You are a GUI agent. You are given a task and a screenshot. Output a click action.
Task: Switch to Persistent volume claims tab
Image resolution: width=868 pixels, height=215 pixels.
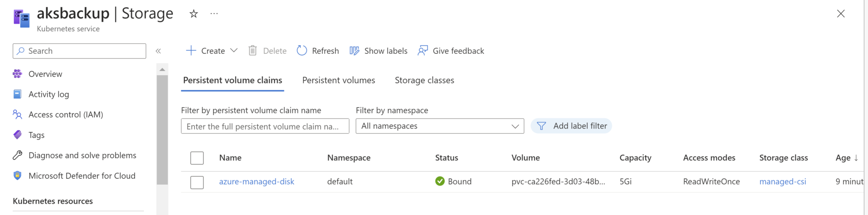232,80
